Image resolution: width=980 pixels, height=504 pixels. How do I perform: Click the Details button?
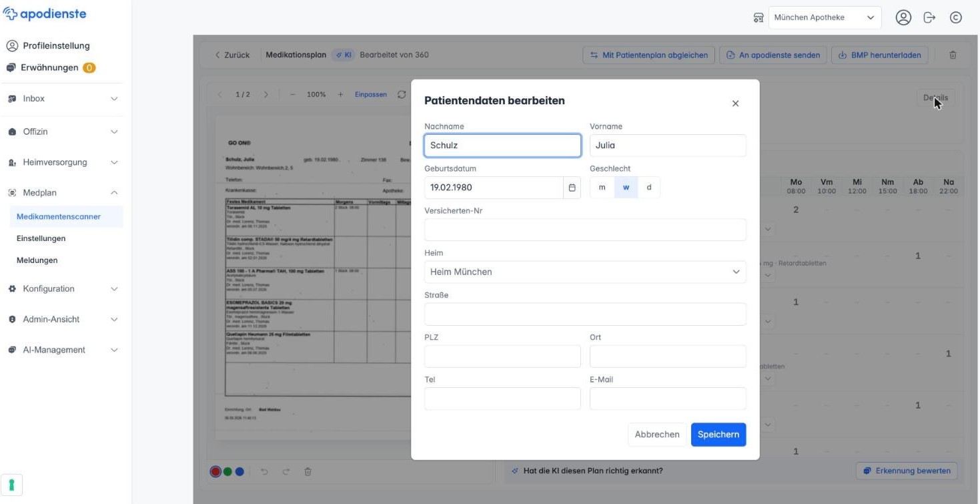(935, 97)
